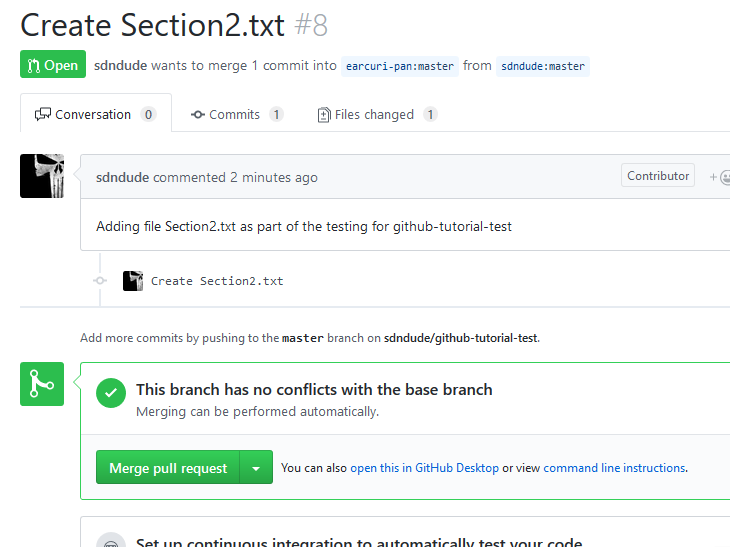Click the sdndude:master head branch label

point(543,66)
